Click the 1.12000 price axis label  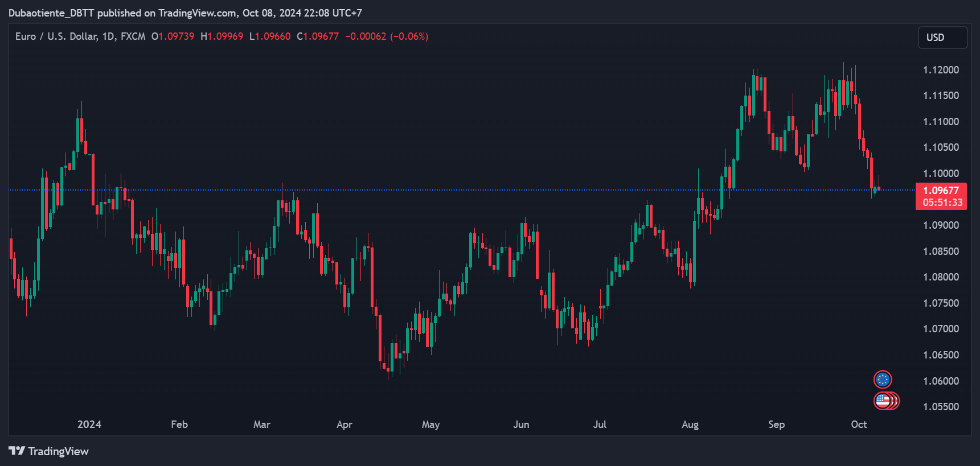tap(941, 70)
